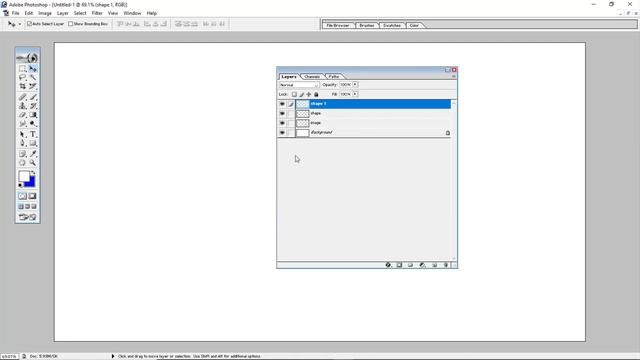
Task: Select the Eraser tool
Action: [22, 115]
